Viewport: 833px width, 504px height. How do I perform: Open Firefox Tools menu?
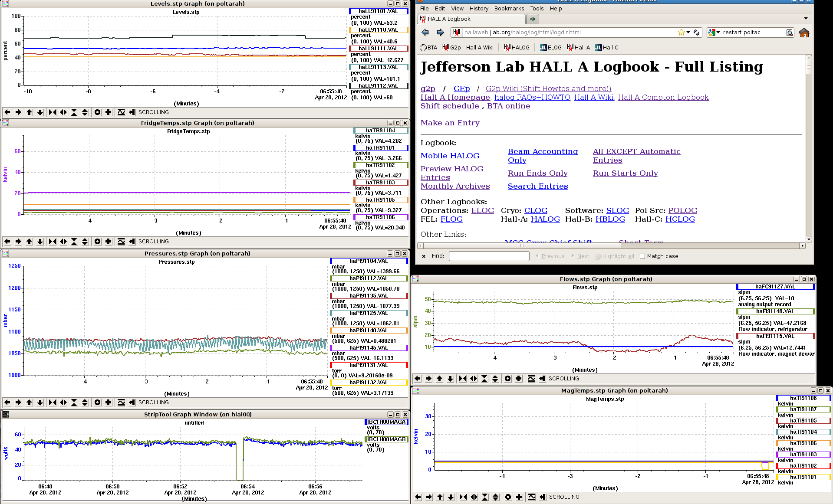pos(537,9)
